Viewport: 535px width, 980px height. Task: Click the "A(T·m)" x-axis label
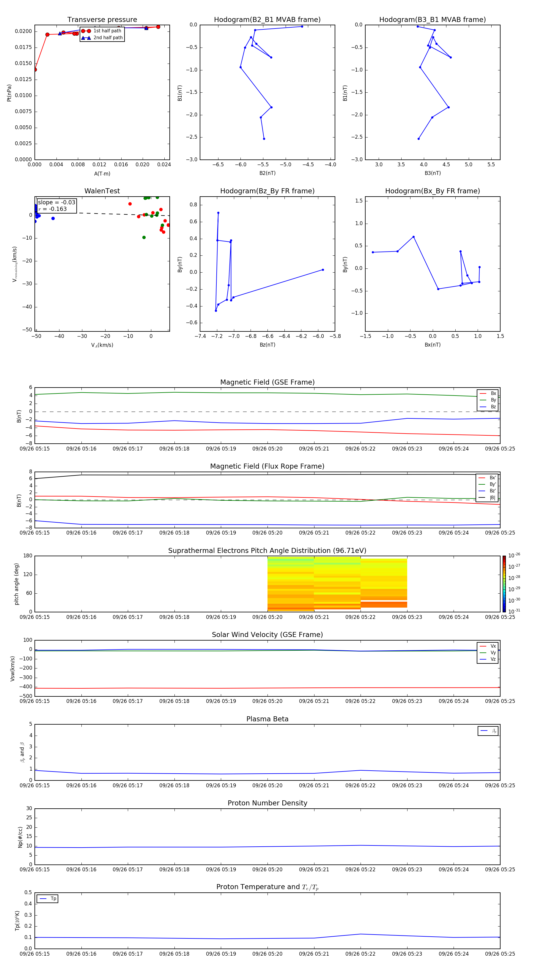click(102, 173)
